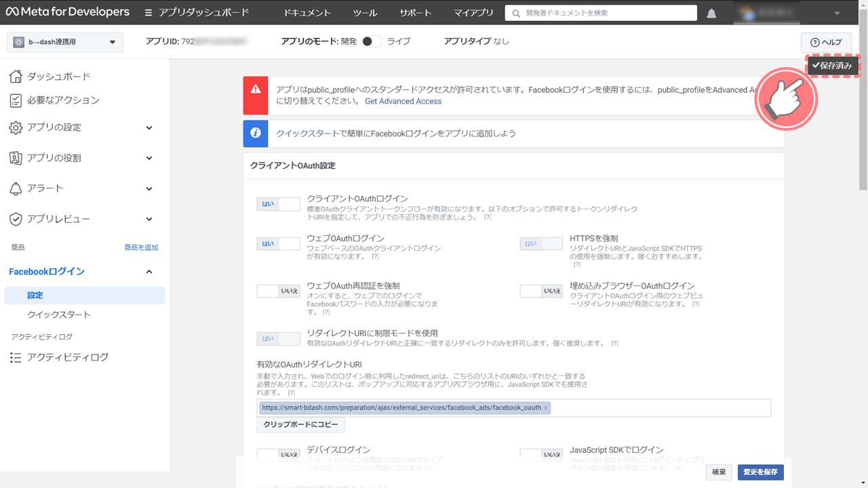Toggle ウェブOAuthログイン switch
This screenshot has width=868, height=488.
pyautogui.click(x=278, y=244)
